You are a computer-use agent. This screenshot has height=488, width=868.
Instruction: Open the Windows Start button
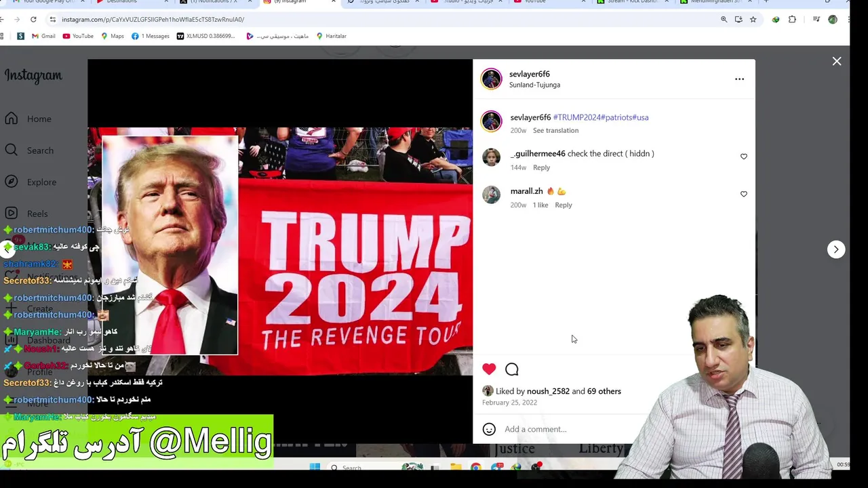click(x=315, y=467)
